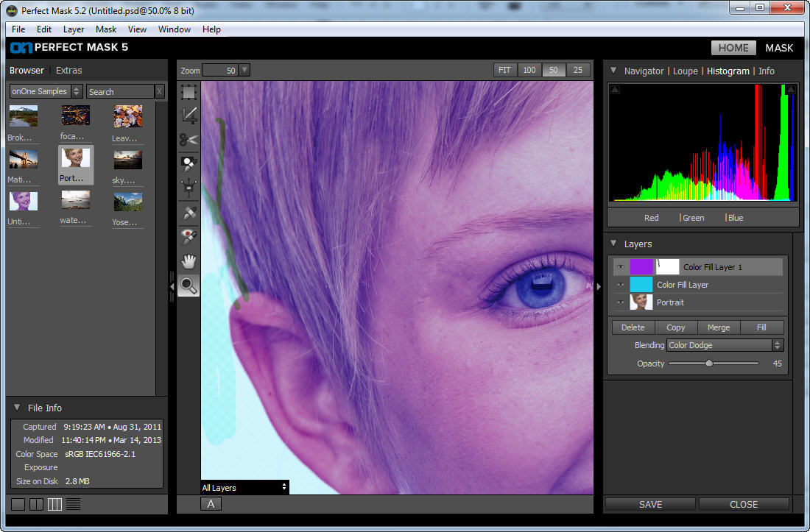
Task: Select the Masking Bug tool
Action: (189, 188)
